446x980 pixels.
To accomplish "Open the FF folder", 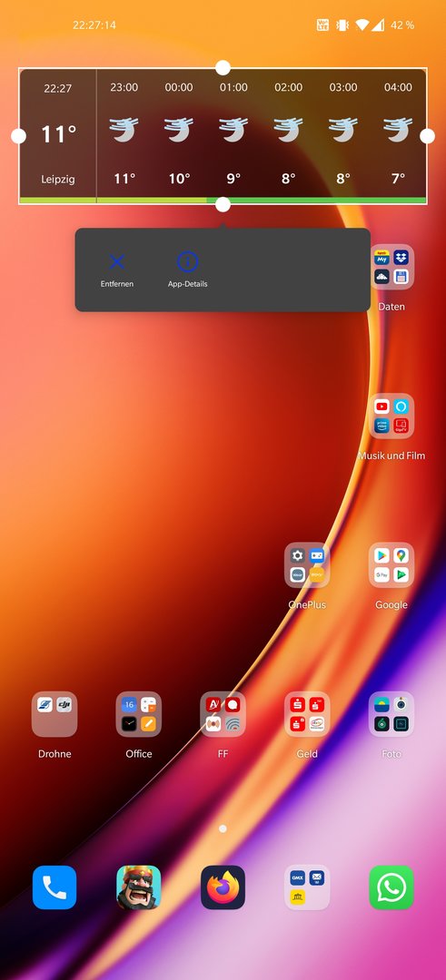I will click(223, 714).
